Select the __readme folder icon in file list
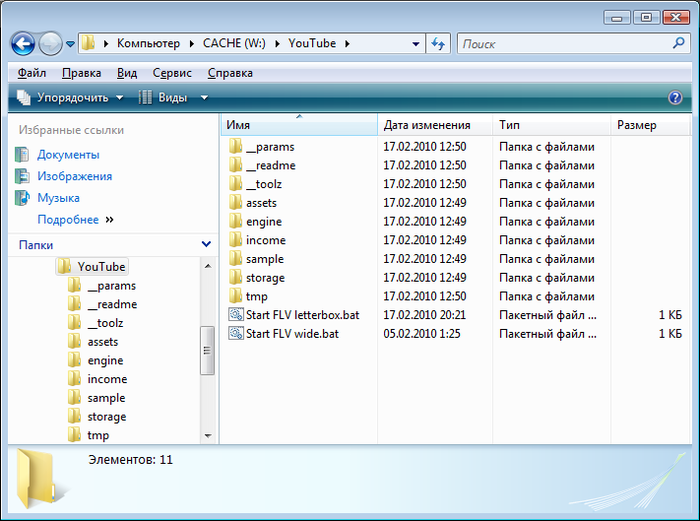The width and height of the screenshot is (700, 521). click(x=236, y=165)
